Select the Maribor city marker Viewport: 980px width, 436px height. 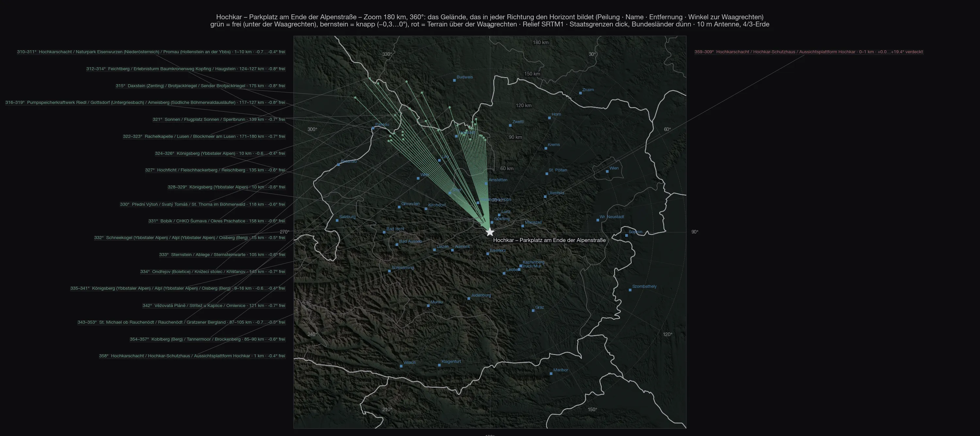[x=551, y=373]
